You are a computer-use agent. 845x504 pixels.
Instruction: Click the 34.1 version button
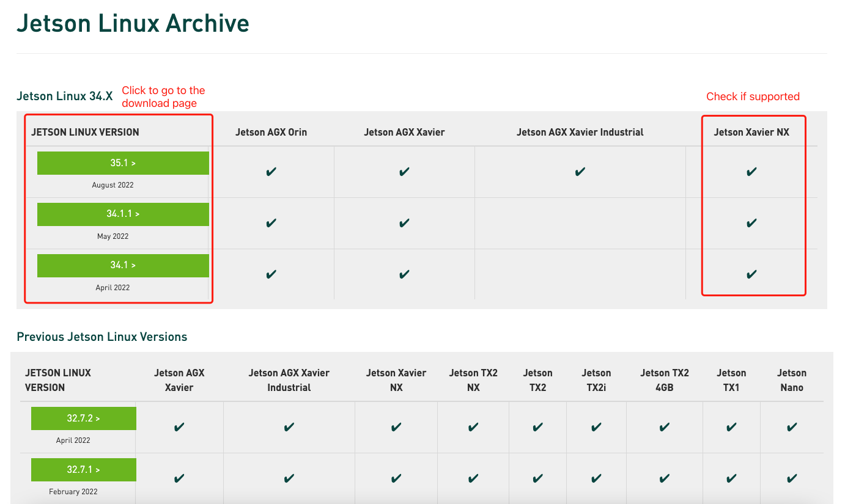123,266
